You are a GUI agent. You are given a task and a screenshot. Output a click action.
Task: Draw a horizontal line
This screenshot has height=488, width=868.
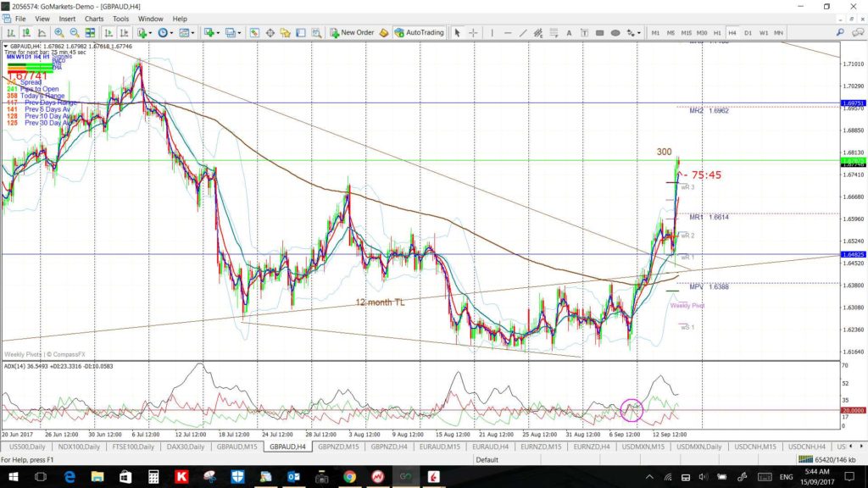tap(508, 33)
